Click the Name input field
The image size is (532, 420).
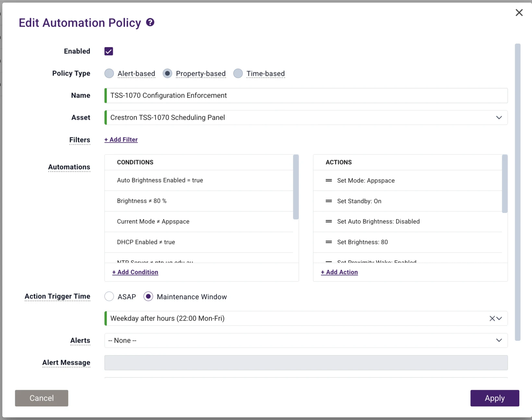306,95
